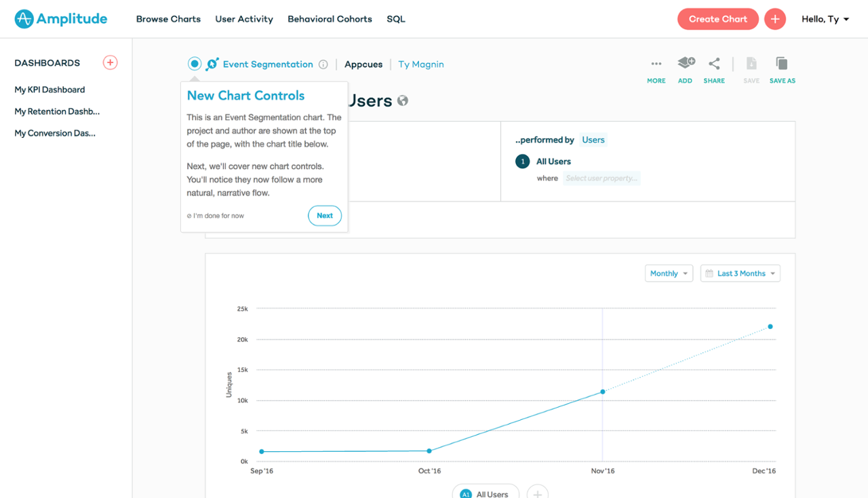The image size is (868, 498).
Task: Click the Dec '16 data point
Action: (x=770, y=326)
